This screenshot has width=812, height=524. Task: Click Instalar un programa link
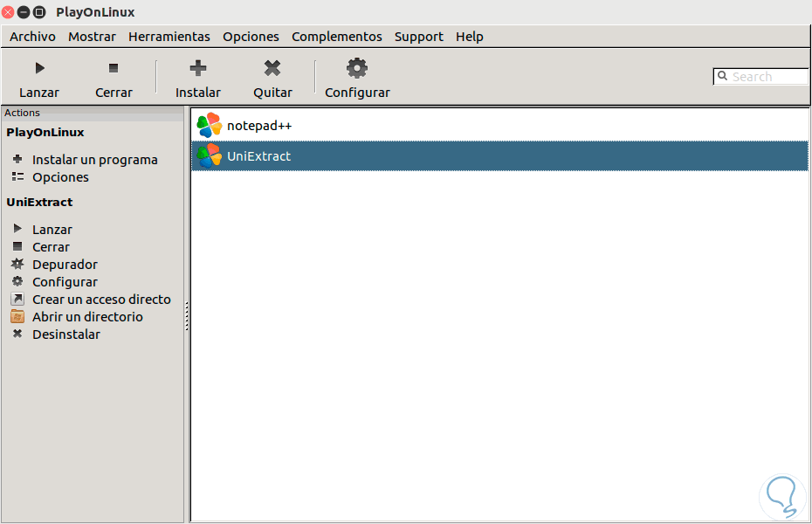tap(95, 160)
